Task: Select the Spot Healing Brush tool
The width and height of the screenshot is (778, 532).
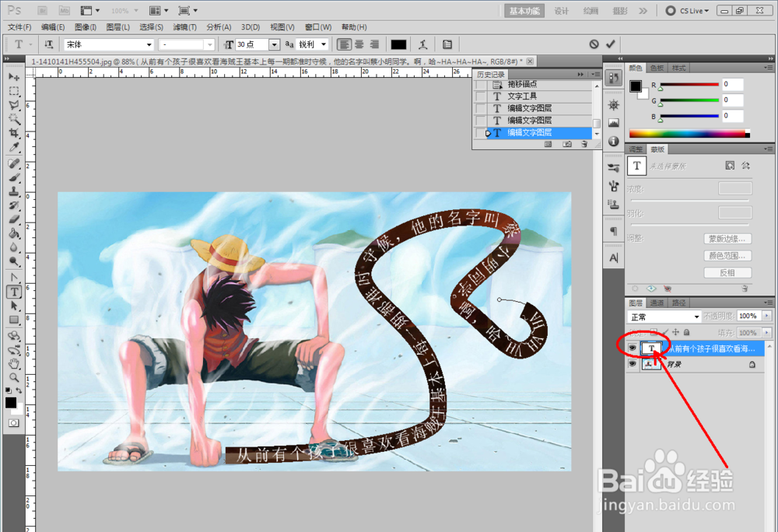Action: [14, 163]
